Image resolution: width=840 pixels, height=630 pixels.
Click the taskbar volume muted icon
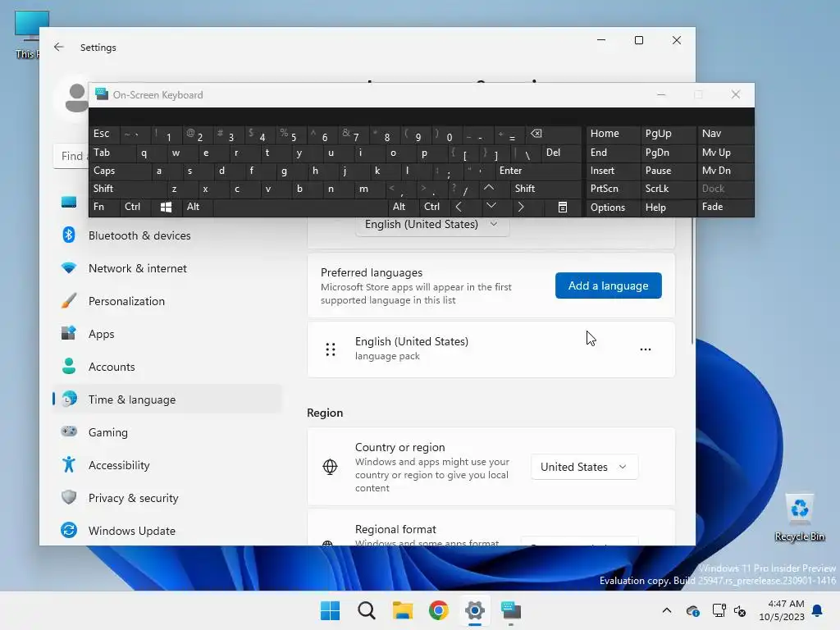point(740,610)
